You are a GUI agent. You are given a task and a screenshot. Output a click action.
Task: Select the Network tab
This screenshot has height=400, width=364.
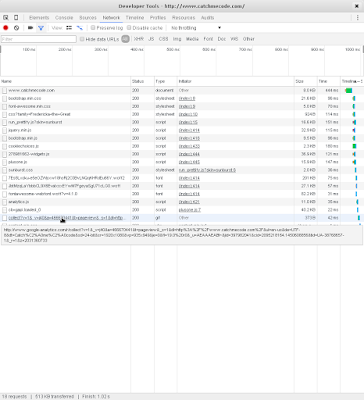point(111,18)
